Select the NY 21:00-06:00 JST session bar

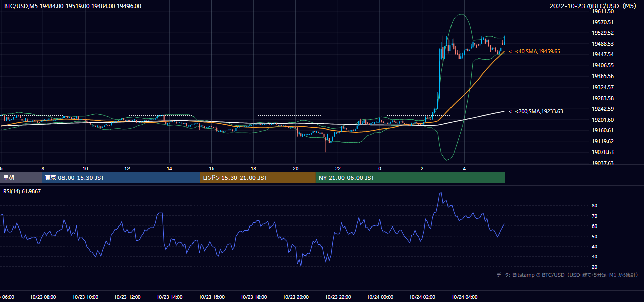(x=411, y=178)
